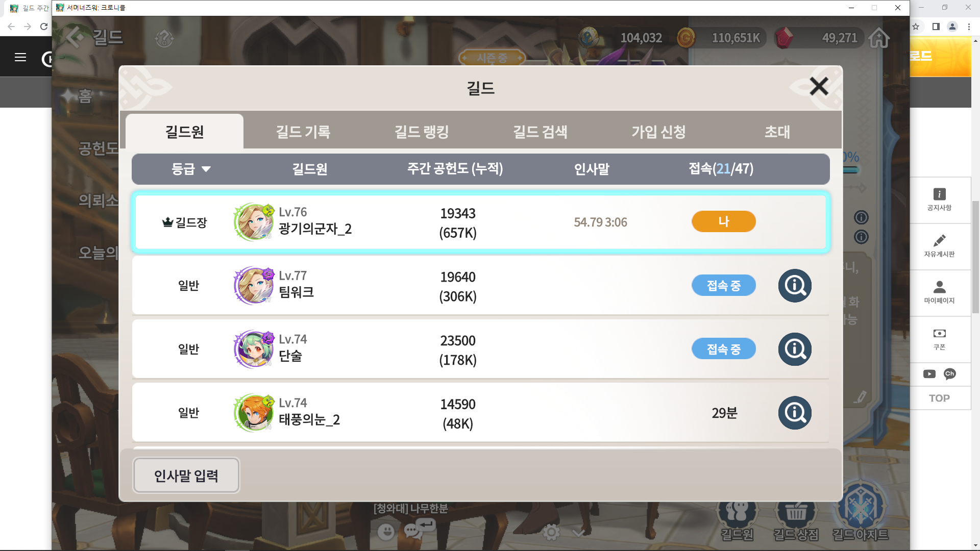Expand the 등급 sort dropdown arrow

206,169
